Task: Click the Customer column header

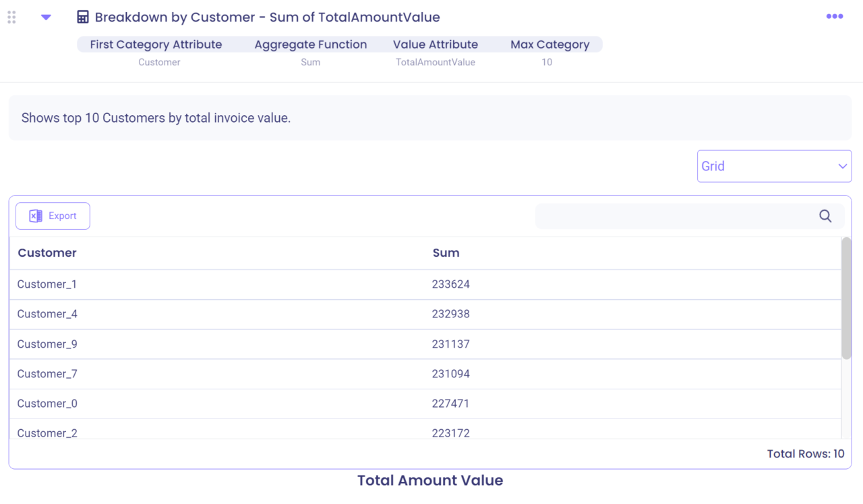Action: [x=47, y=253]
